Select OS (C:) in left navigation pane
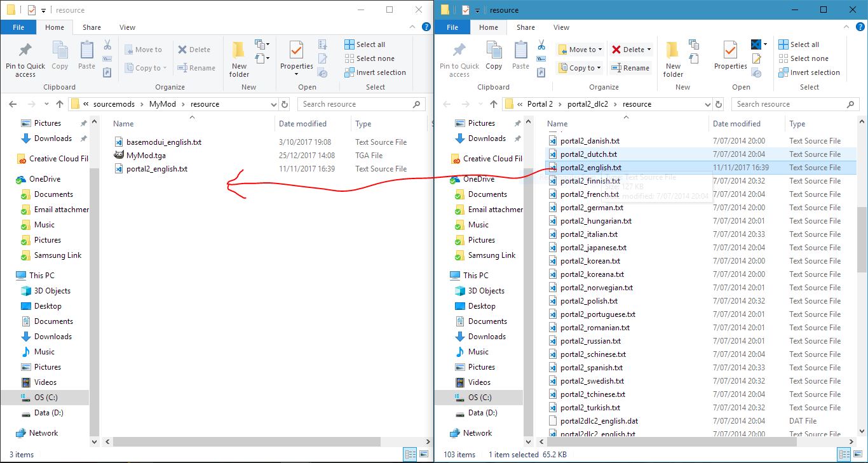The height and width of the screenshot is (463, 868). 45,398
